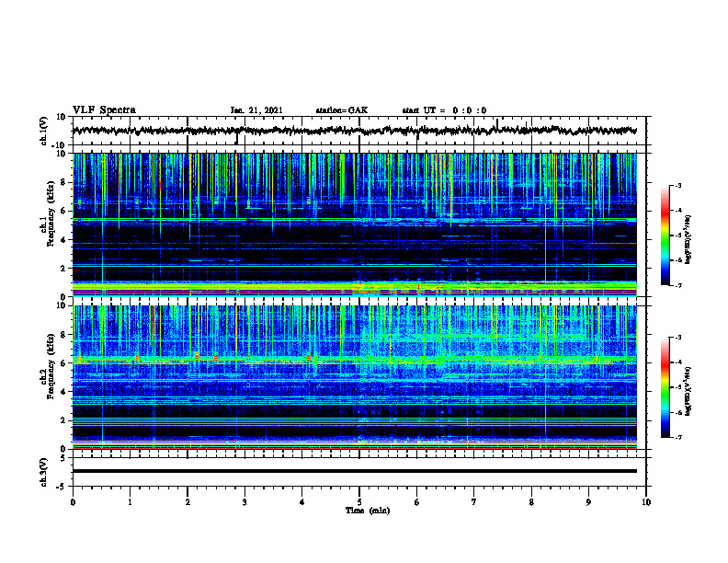This screenshot has width=728, height=563.
Task: Click time axis tick label "6"
Action: coord(416,502)
